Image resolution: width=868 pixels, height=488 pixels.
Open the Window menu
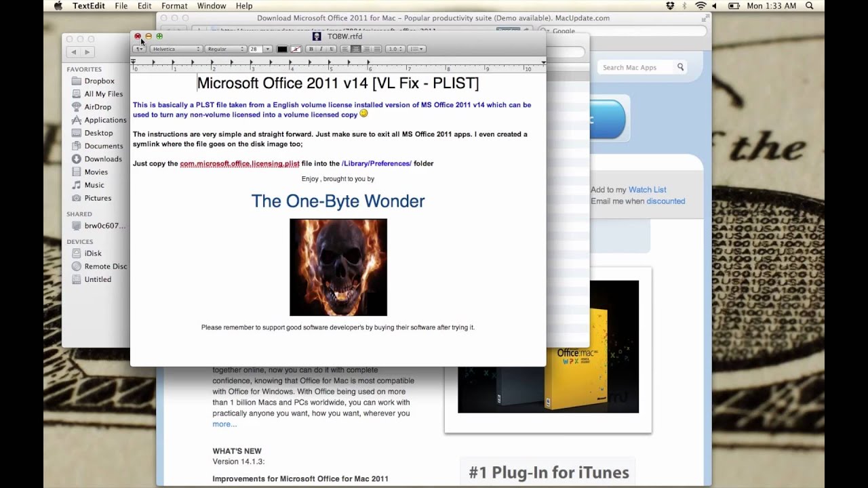point(212,6)
